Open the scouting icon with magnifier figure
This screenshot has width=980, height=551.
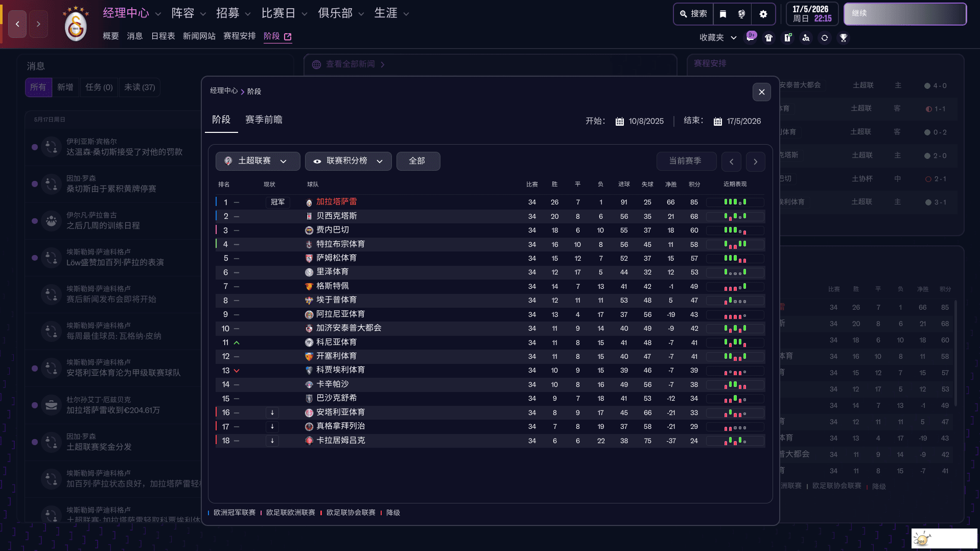pyautogui.click(x=806, y=37)
